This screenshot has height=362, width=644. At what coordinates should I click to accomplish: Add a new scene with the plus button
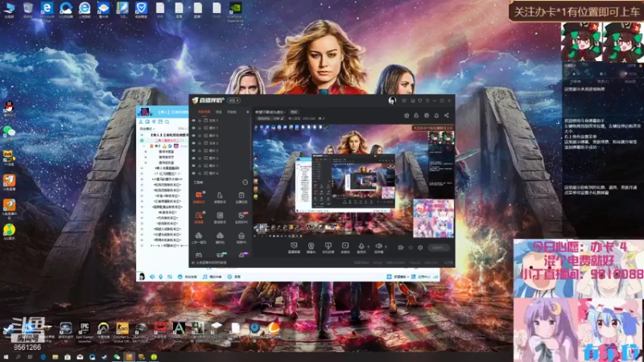pos(247,112)
